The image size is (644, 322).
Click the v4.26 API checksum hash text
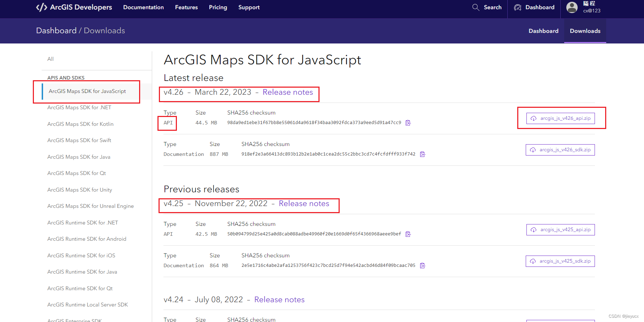point(314,123)
